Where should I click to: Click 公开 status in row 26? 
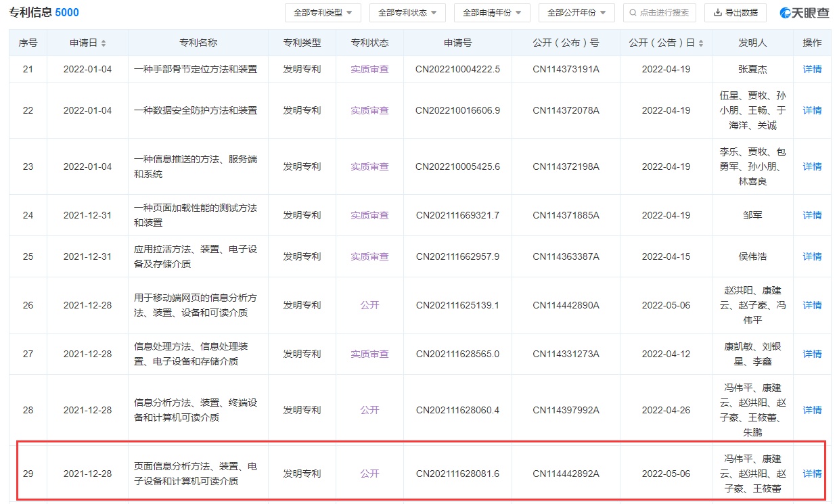point(369,305)
